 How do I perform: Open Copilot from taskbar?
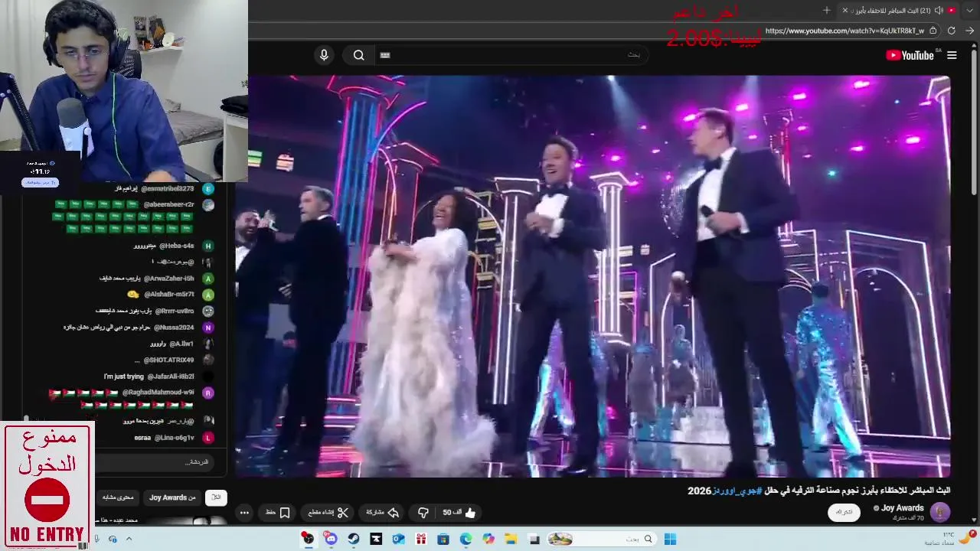pyautogui.click(x=488, y=539)
